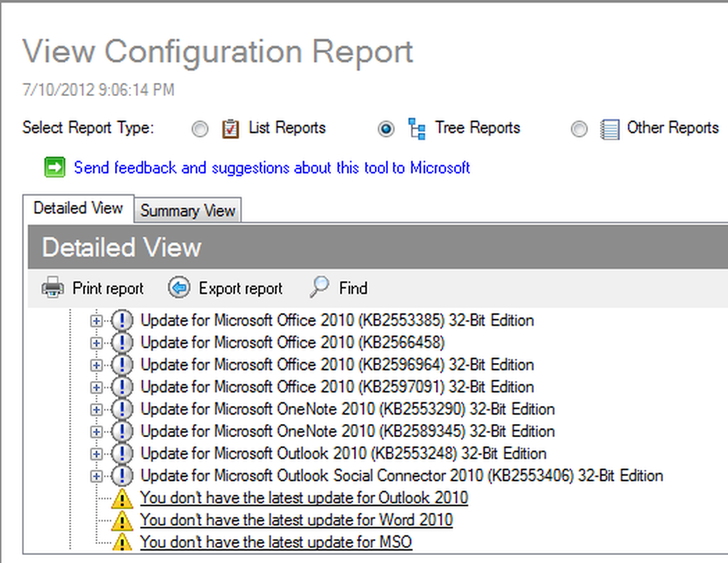
Task: Expand the KB2553385 update node
Action: coord(96,321)
